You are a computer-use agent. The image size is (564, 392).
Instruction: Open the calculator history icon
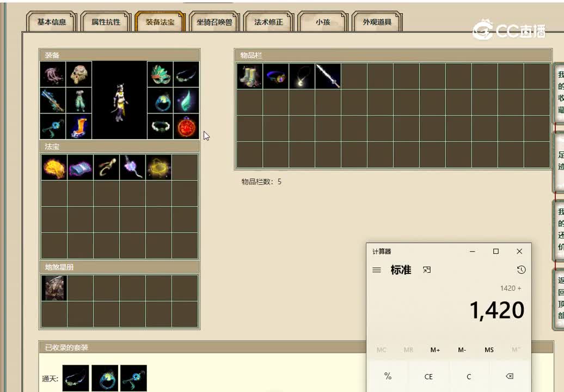coord(521,269)
